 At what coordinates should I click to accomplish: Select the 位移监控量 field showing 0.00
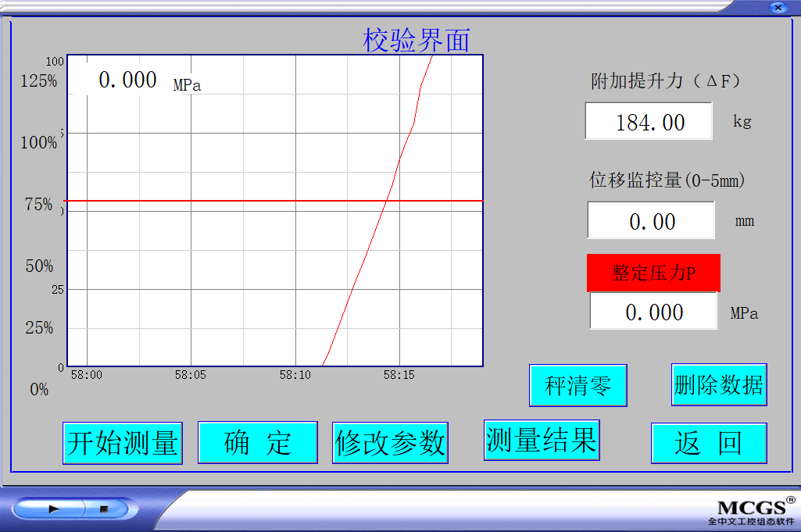pos(651,221)
